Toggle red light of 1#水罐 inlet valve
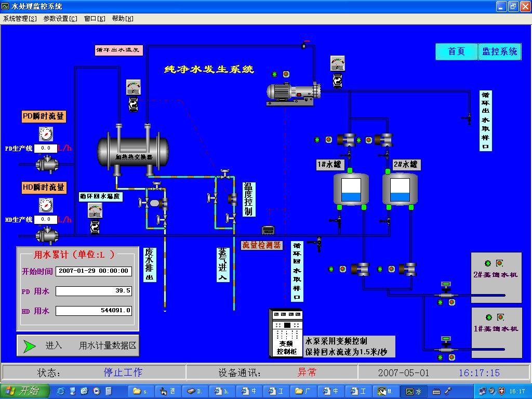Image resolution: width=532 pixels, height=399 pixels. [x=328, y=139]
